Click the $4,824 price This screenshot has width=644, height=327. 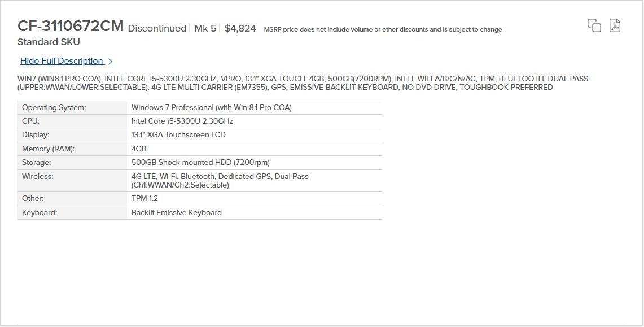[240, 28]
